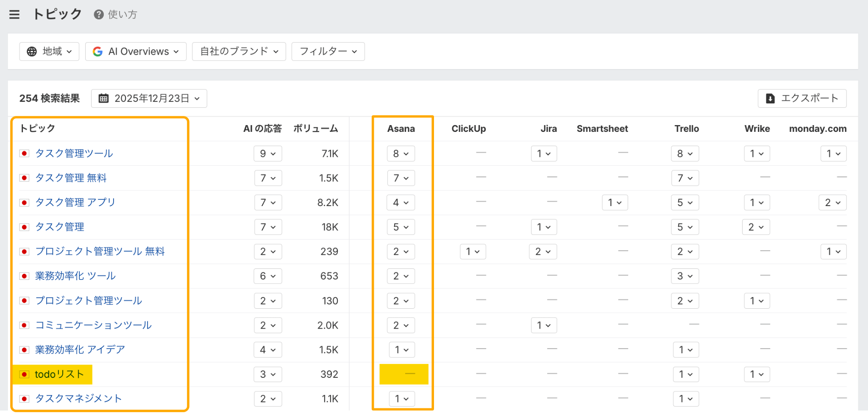Open the hamburger menu icon

(14, 14)
